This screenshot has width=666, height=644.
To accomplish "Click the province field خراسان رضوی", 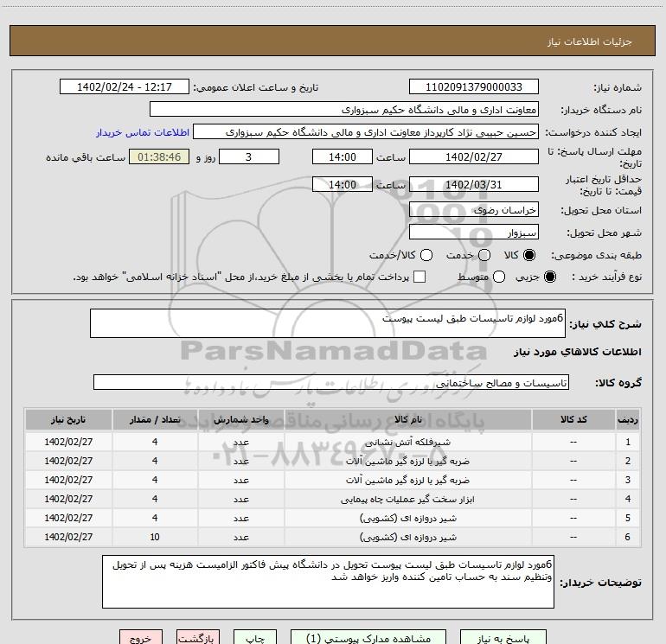I will 474,210.
